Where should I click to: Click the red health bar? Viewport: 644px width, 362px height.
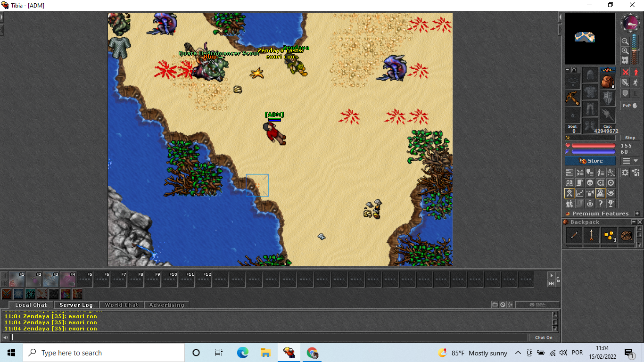click(594, 146)
